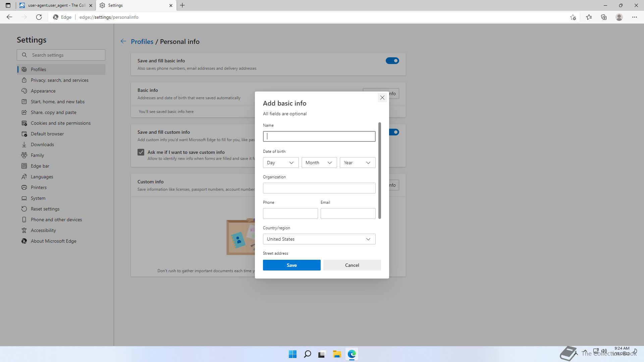Open the Month dropdown
This screenshot has height=362, width=644.
(319, 163)
